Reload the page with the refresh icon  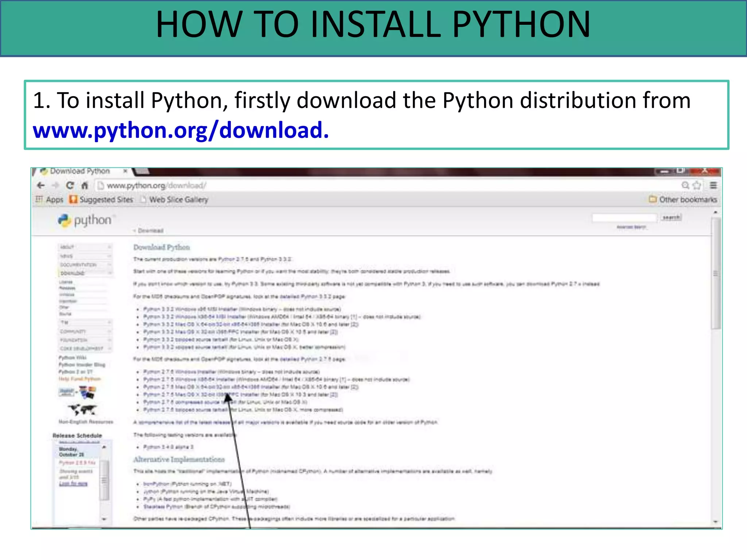click(70, 185)
